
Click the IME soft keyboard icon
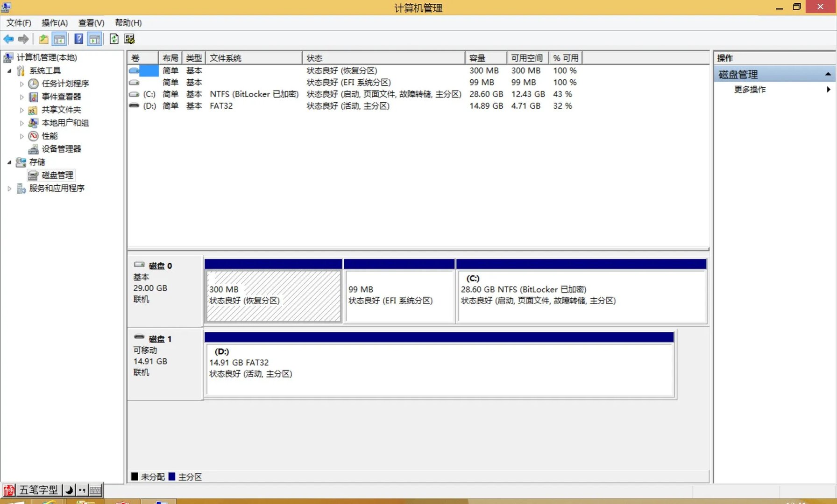tap(95, 490)
